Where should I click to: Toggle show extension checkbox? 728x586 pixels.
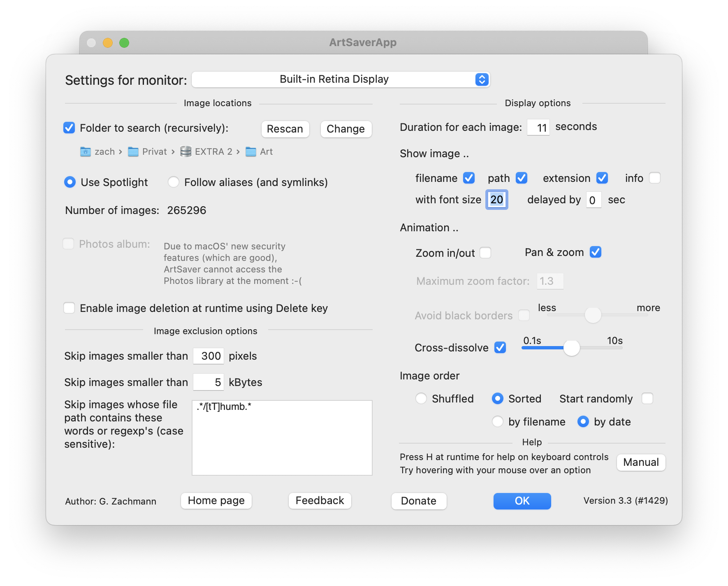click(x=602, y=178)
